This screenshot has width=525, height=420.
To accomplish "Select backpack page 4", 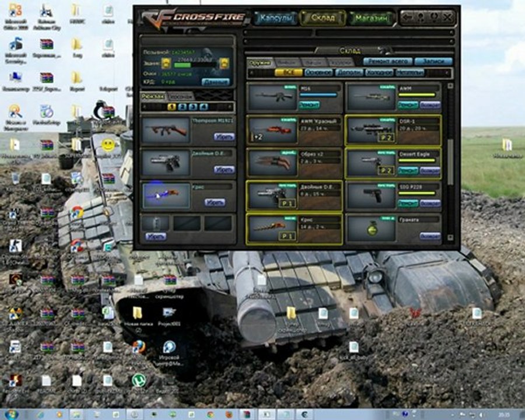I will (204, 107).
